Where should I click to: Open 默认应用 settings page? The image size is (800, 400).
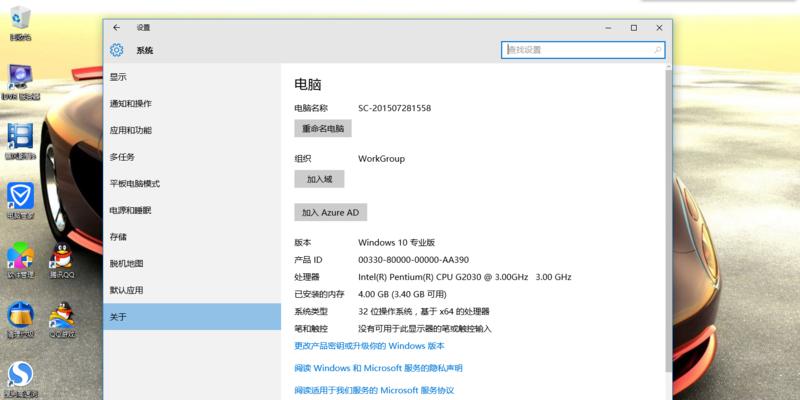pyautogui.click(x=192, y=290)
